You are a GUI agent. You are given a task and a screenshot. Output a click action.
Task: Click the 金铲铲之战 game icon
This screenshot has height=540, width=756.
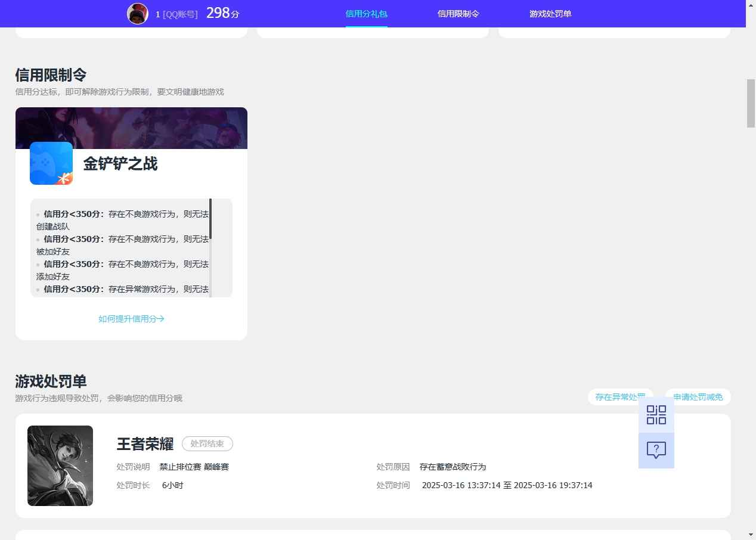51,163
